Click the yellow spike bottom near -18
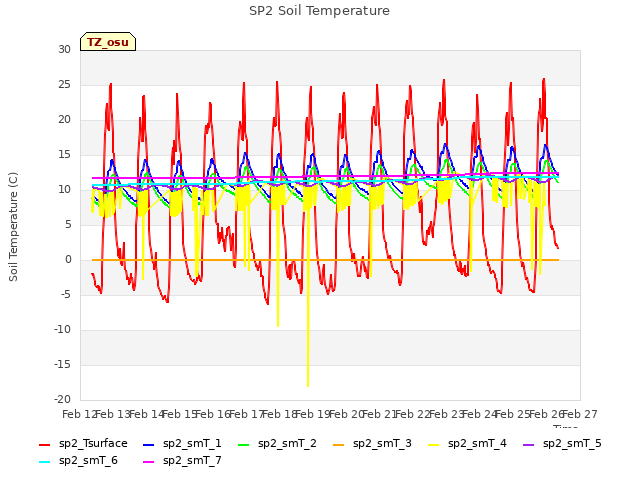The width and height of the screenshot is (640, 480). (x=308, y=385)
